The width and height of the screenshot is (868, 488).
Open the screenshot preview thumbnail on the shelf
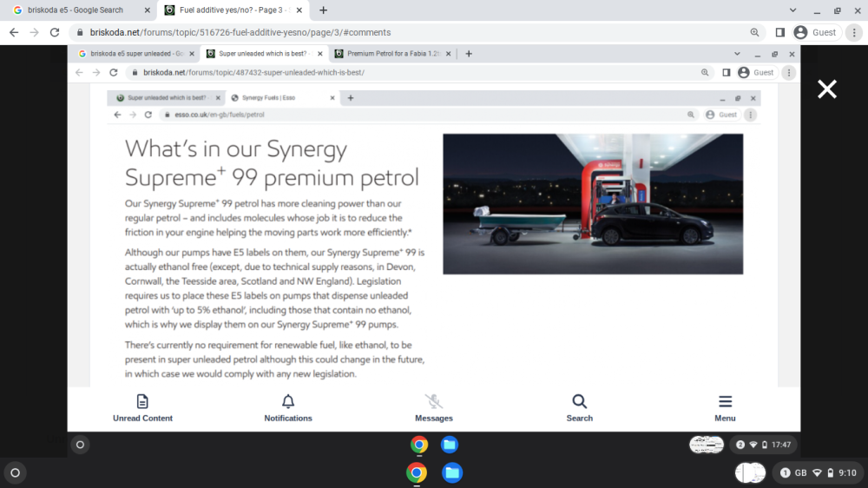[x=750, y=472]
